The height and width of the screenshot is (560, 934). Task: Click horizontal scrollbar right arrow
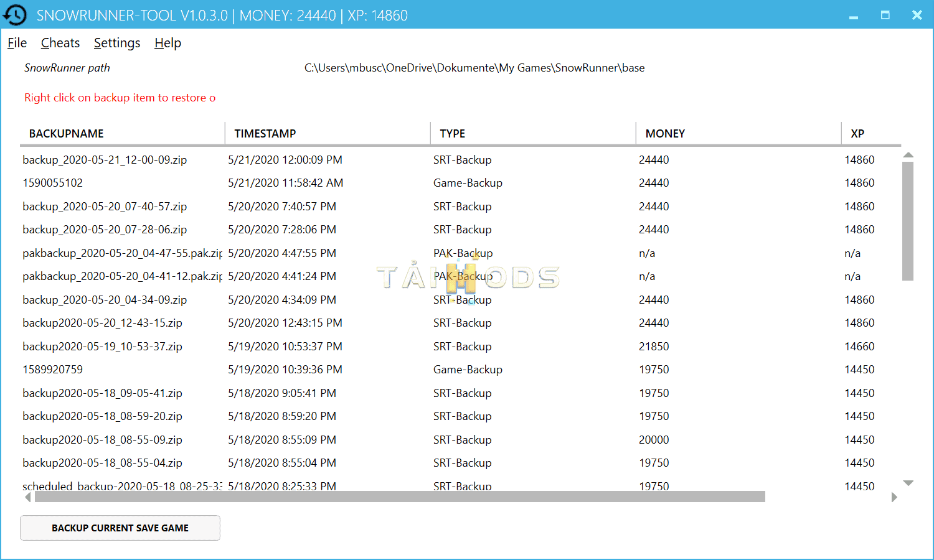894,497
